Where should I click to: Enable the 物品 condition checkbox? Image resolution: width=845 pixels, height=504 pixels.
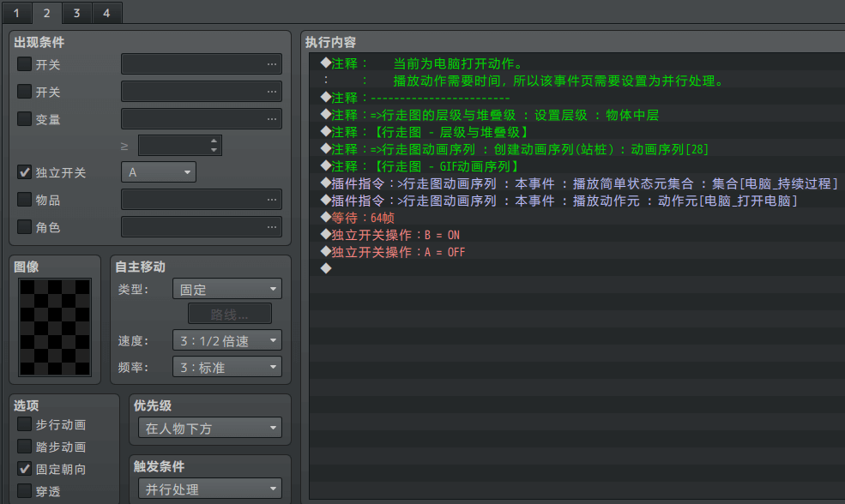[x=25, y=200]
